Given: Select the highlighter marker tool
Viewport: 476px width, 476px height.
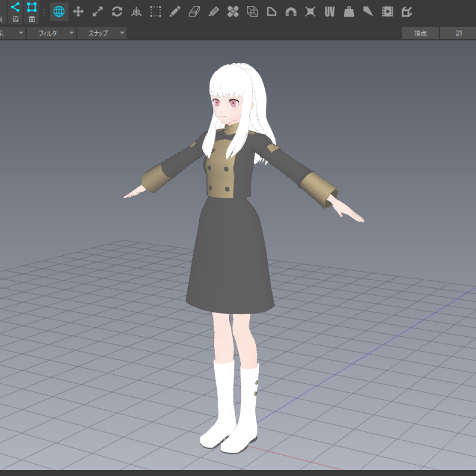Looking at the screenshot, I should coord(214,12).
